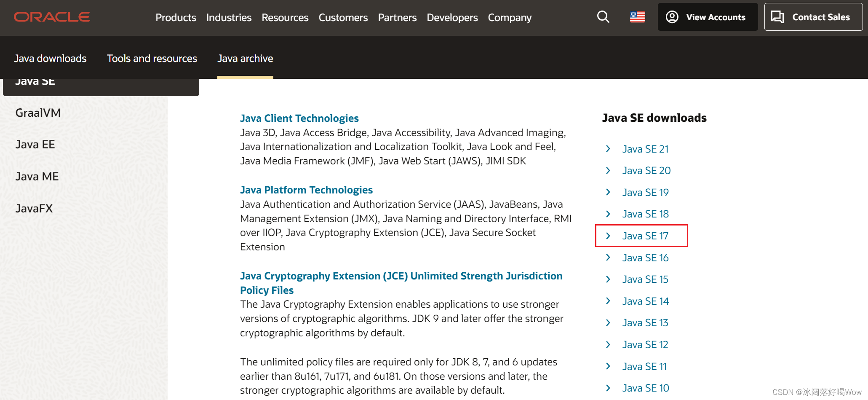The width and height of the screenshot is (868, 400).
Task: Open the Customers menu
Action: (x=343, y=18)
